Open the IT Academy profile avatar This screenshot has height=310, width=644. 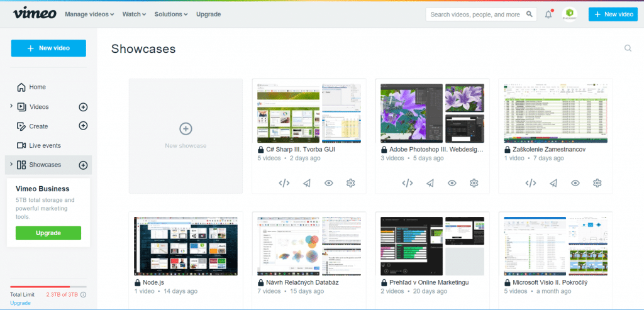(x=569, y=14)
